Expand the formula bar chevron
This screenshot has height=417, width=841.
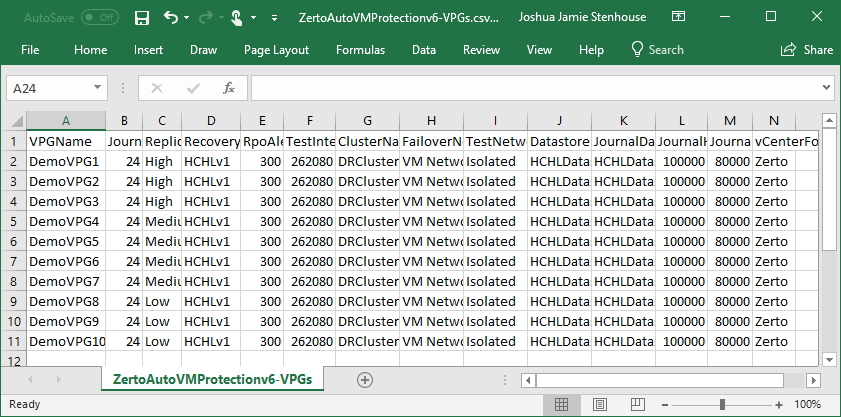click(827, 88)
